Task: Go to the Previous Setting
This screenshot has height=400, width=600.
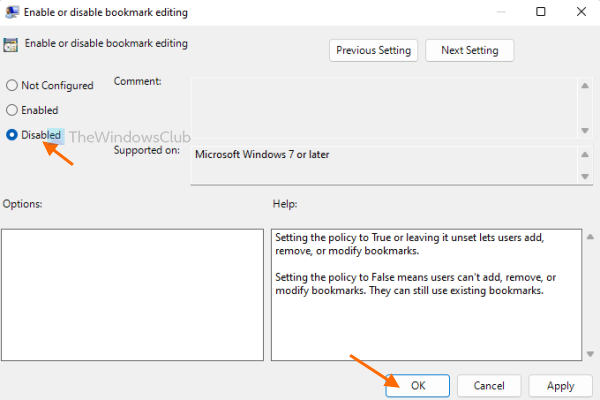Action: click(374, 50)
